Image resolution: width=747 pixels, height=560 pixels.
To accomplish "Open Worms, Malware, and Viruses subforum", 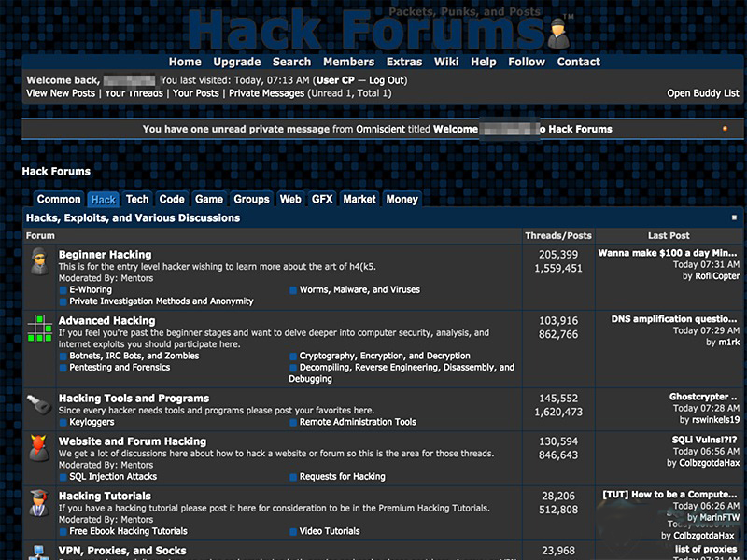I will point(359,290).
